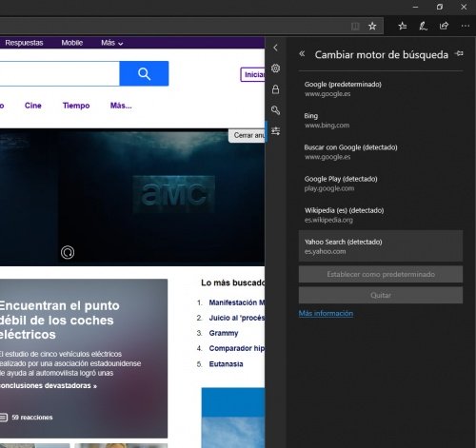Click the Share page icon
The image size is (476, 448).
[444, 26]
